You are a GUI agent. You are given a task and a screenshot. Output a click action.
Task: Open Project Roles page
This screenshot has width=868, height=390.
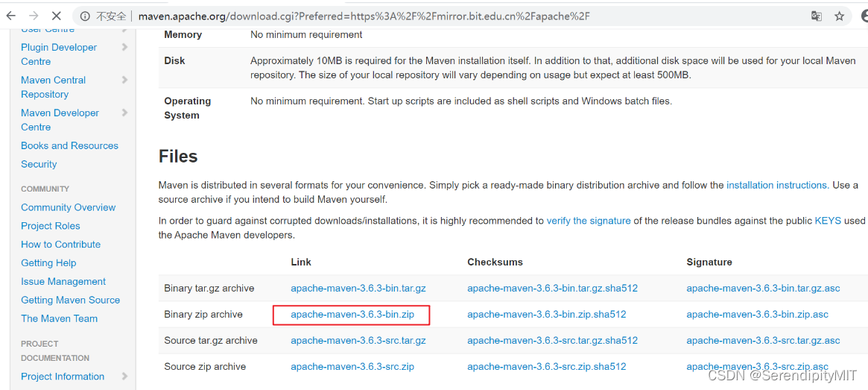[x=51, y=226]
